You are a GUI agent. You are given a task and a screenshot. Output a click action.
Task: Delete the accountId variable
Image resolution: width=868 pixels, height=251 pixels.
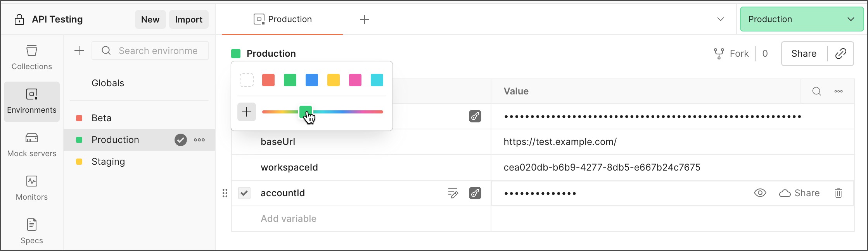click(x=839, y=193)
